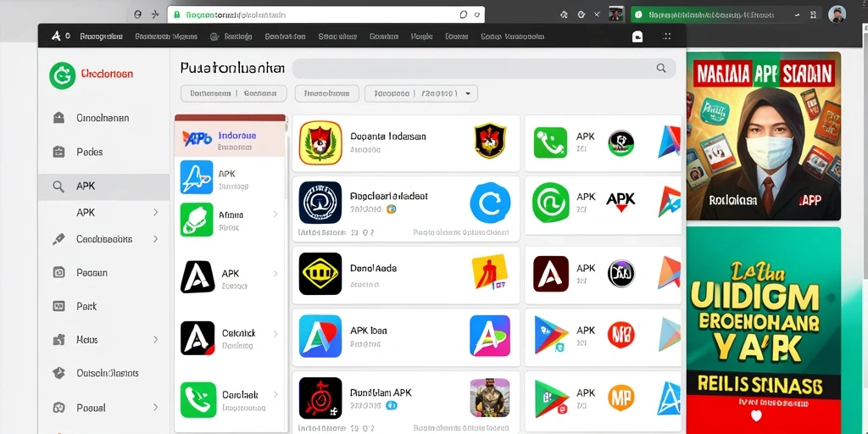Click the Dundblam warrior thumbnail
The width and height of the screenshot is (868, 434).
(x=490, y=398)
